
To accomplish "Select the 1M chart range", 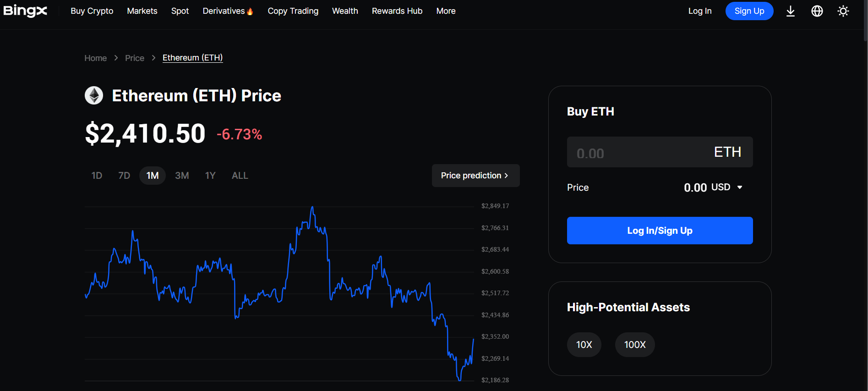I will point(153,176).
